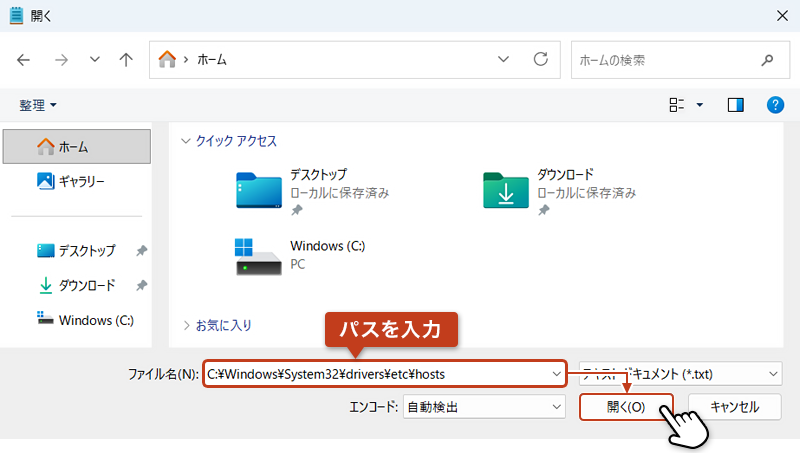The width and height of the screenshot is (800, 453).
Task: Click the search magnifier icon
Action: click(x=767, y=60)
